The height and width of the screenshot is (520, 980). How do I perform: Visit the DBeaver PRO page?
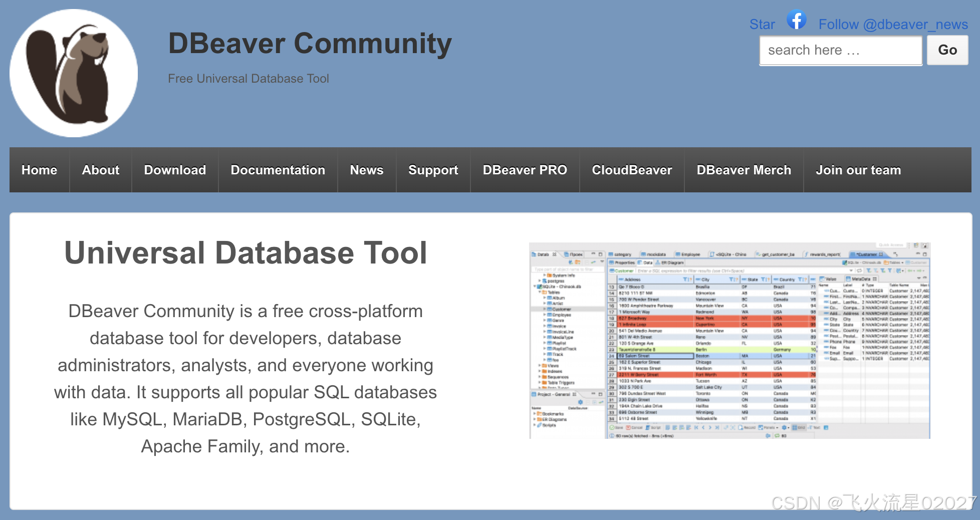tap(525, 170)
